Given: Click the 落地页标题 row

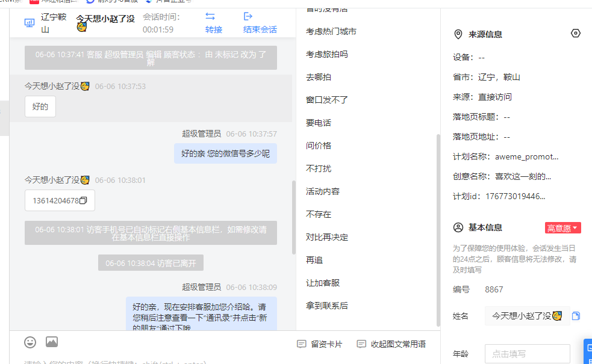Looking at the screenshot, I should coord(481,117).
